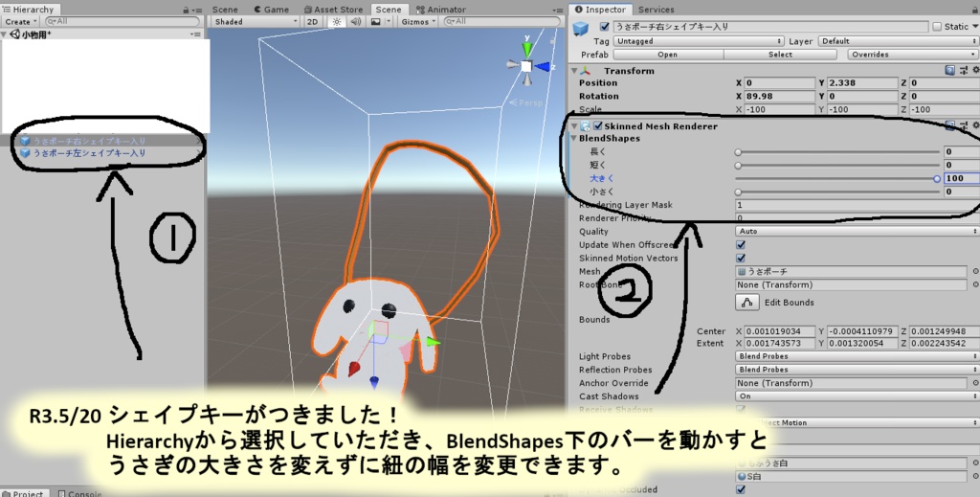Open Transform component gear menu

[x=975, y=71]
